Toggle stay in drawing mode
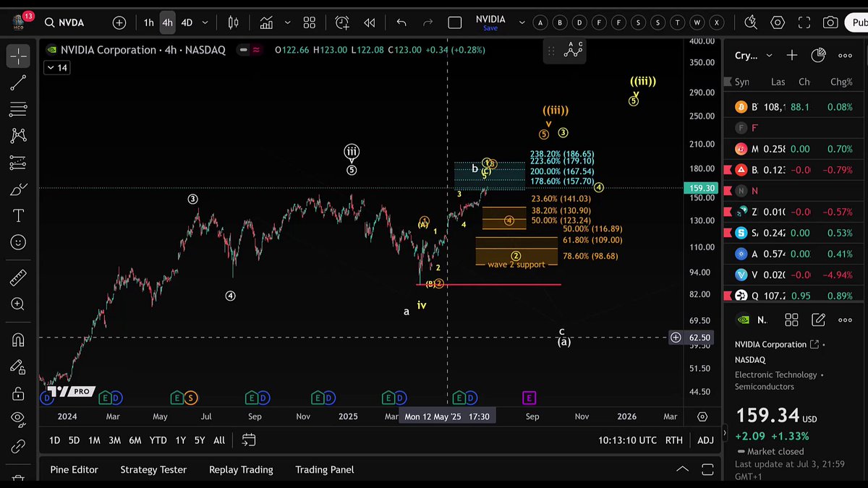Screen dimensions: 868x488 coord(18,367)
